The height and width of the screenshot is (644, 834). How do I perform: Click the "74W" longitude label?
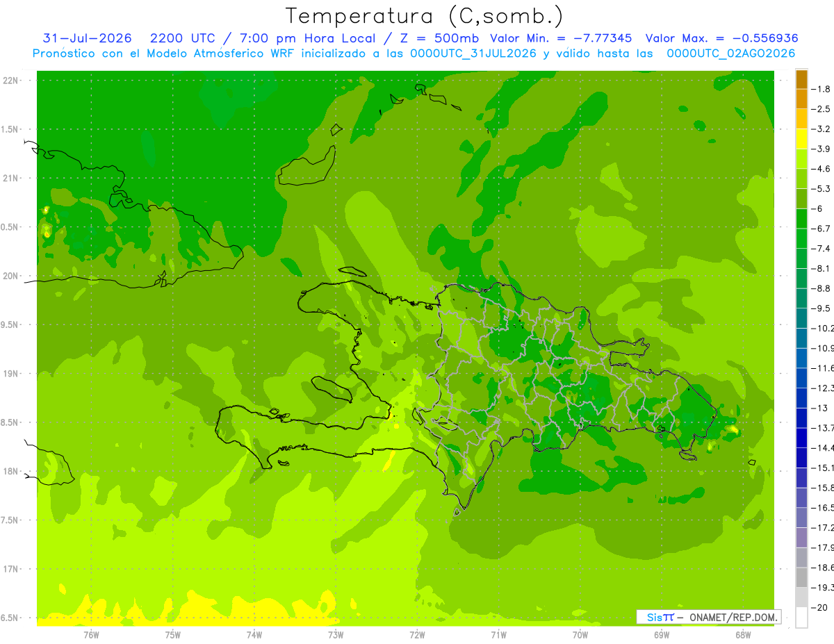click(254, 634)
